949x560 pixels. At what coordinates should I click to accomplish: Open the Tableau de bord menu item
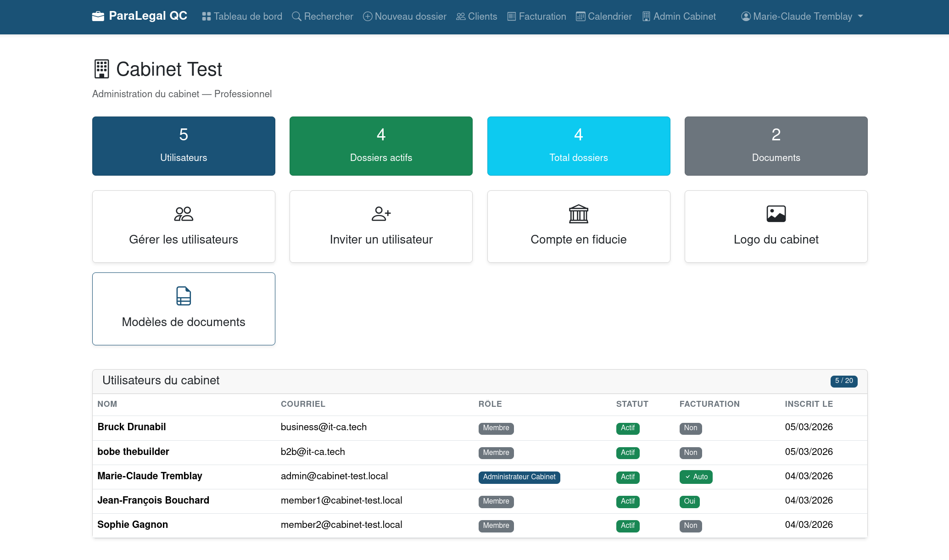click(242, 17)
